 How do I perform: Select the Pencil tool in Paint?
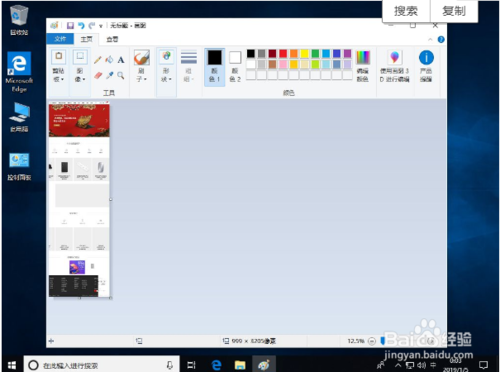tap(98, 60)
